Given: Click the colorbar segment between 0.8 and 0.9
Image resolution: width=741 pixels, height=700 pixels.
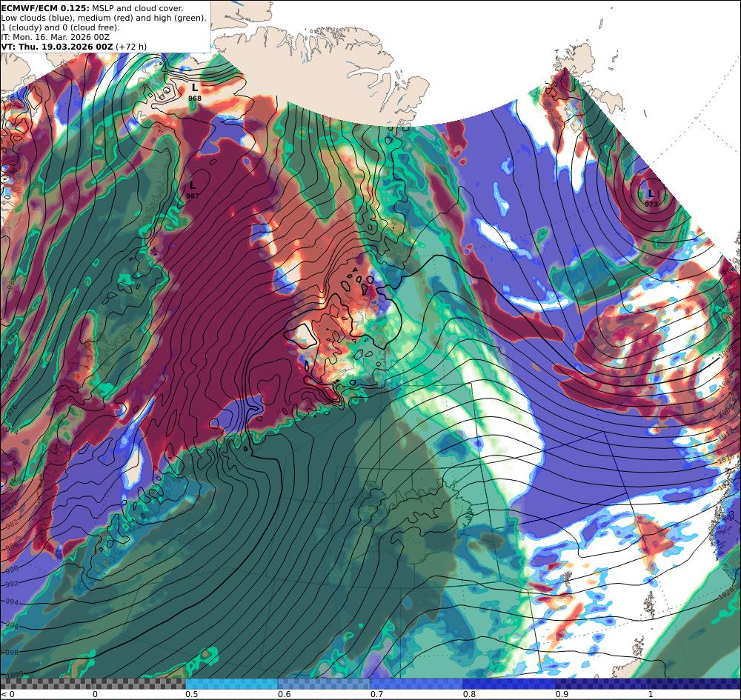Looking at the screenshot, I should pyautogui.click(x=510, y=684).
